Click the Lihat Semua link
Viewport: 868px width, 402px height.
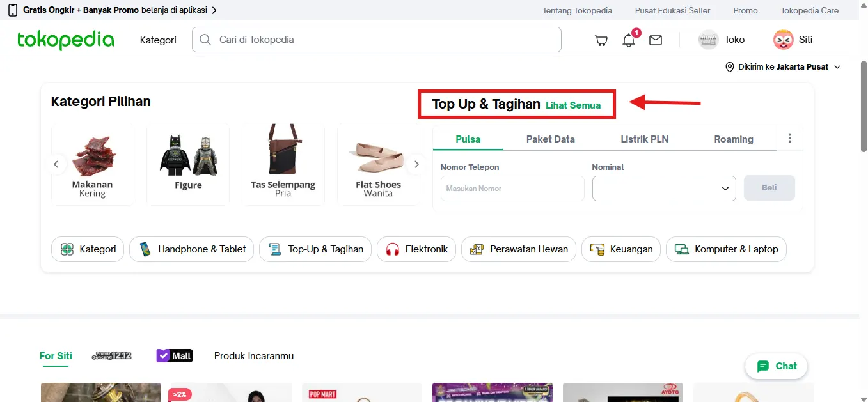point(573,105)
